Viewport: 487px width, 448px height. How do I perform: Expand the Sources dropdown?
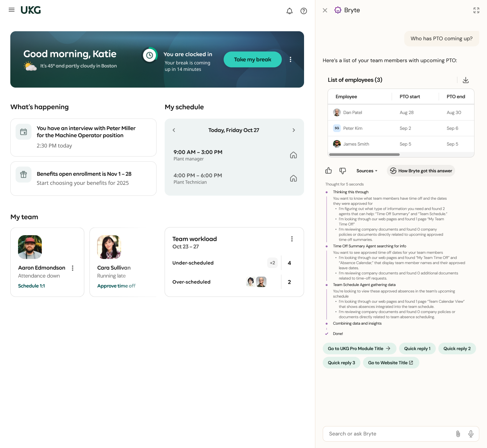pos(367,171)
